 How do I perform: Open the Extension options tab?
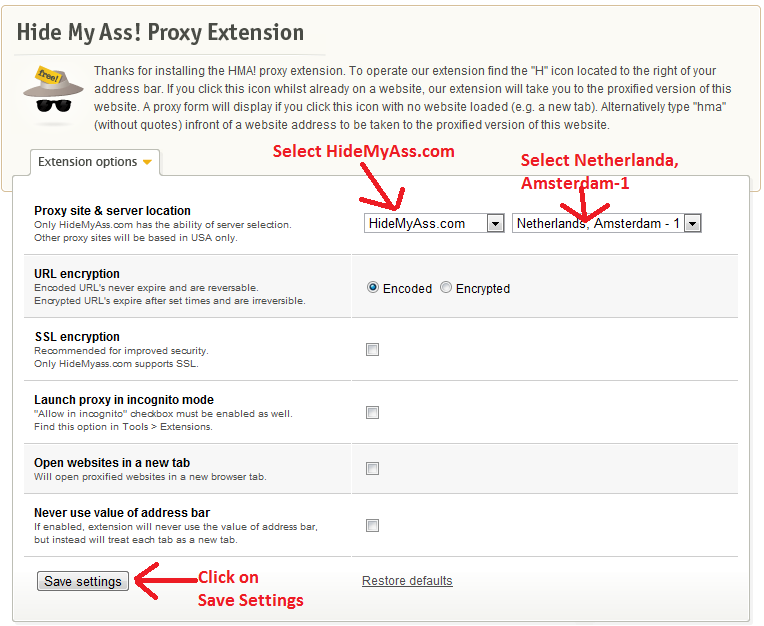(x=95, y=162)
